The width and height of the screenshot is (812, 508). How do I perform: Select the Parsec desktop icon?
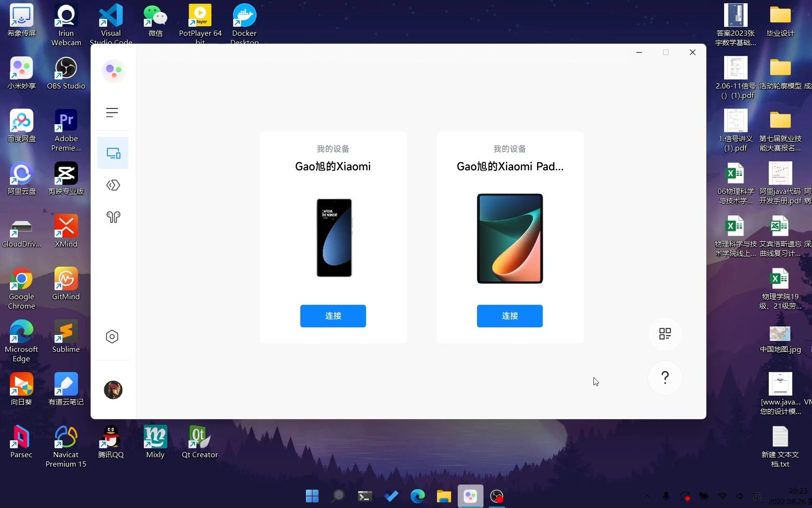[21, 442]
